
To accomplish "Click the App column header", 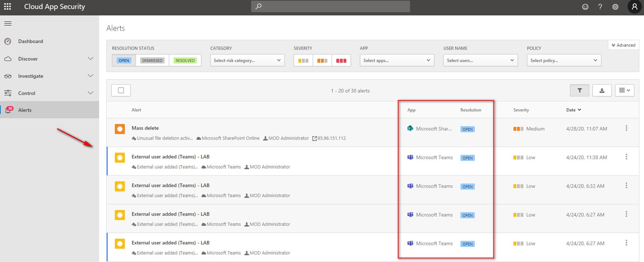I will click(x=411, y=110).
